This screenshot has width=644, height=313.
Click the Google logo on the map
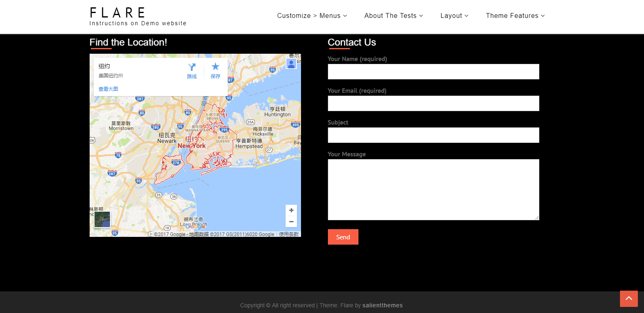pos(196,227)
